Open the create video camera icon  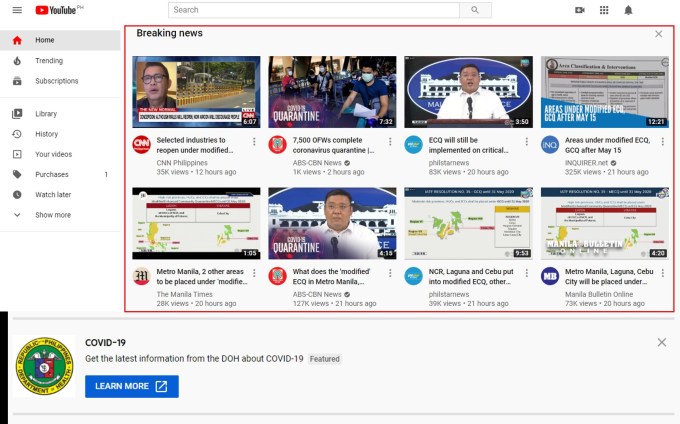point(580,10)
